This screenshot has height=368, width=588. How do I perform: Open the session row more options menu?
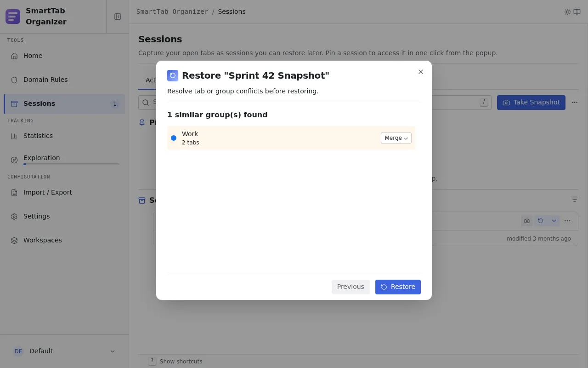[567, 221]
